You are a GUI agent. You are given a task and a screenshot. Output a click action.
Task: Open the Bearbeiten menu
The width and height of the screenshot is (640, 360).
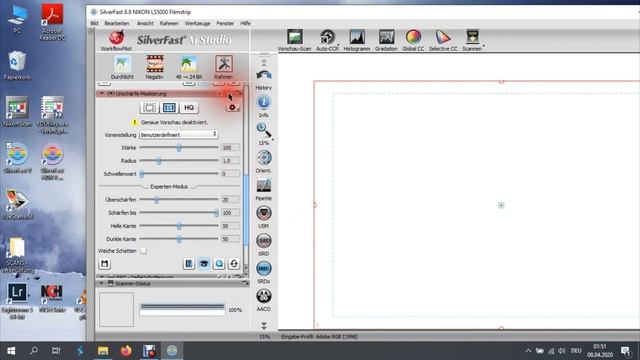pyautogui.click(x=117, y=23)
